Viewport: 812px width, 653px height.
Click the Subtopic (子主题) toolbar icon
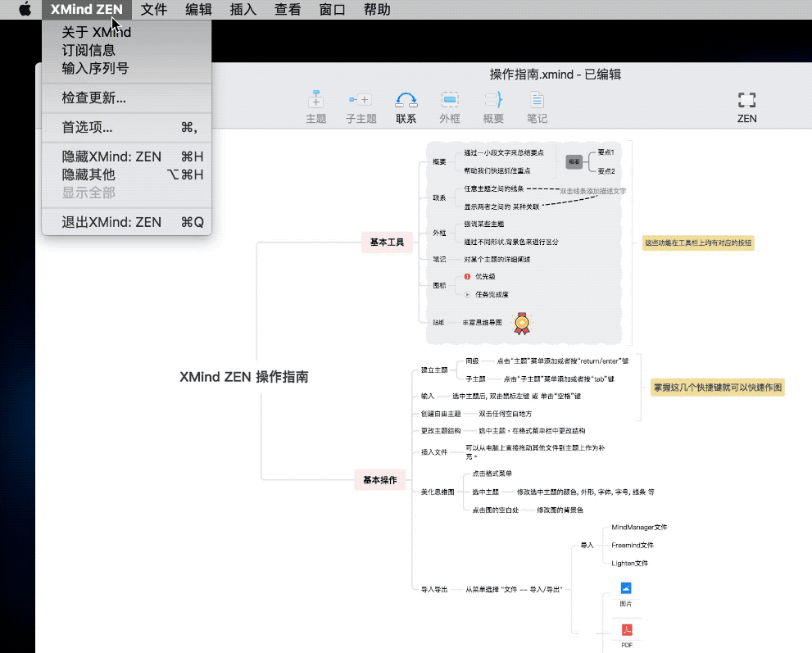coord(361,107)
